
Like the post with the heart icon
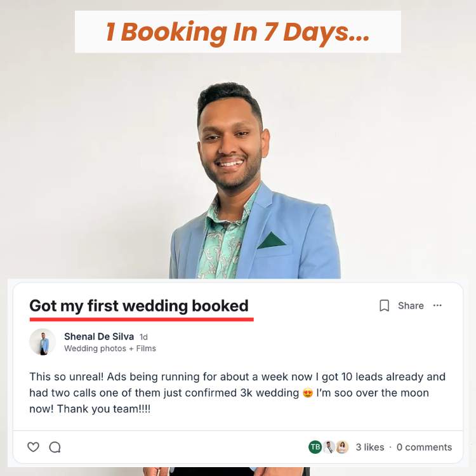33,447
